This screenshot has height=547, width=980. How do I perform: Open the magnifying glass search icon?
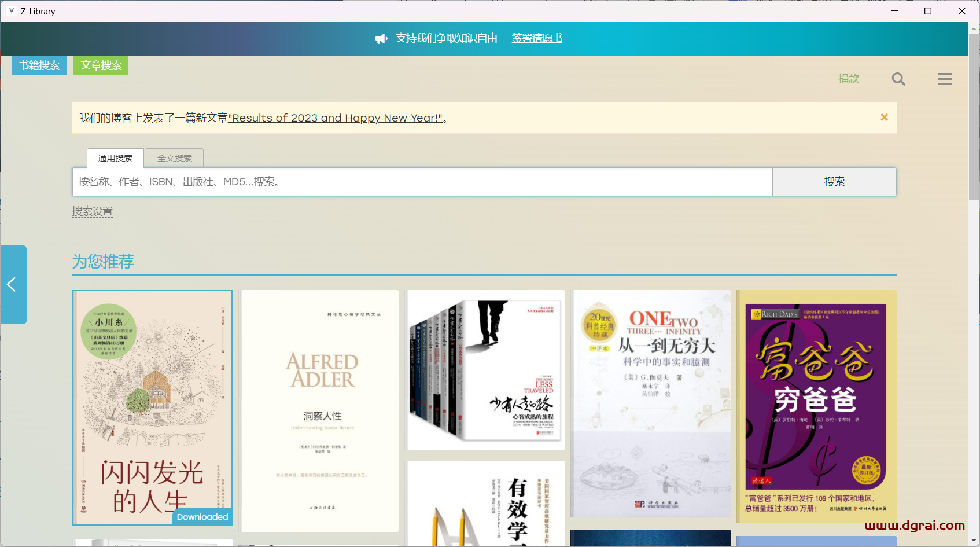point(898,79)
